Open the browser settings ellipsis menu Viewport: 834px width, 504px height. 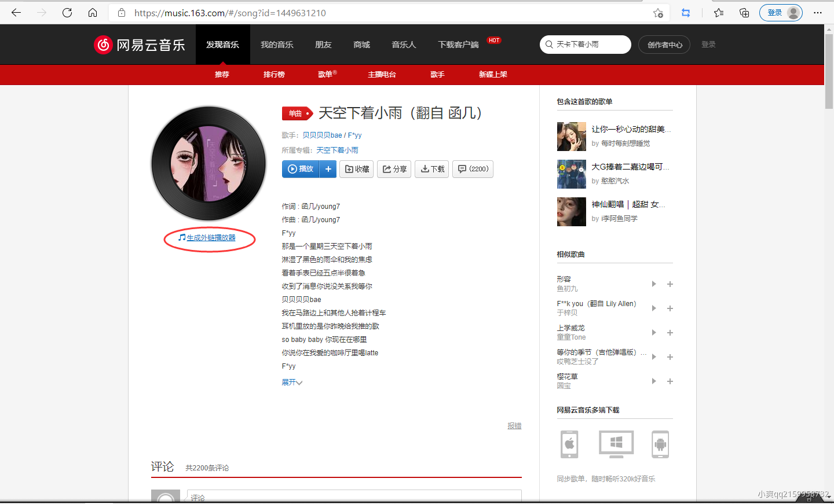[x=818, y=13]
